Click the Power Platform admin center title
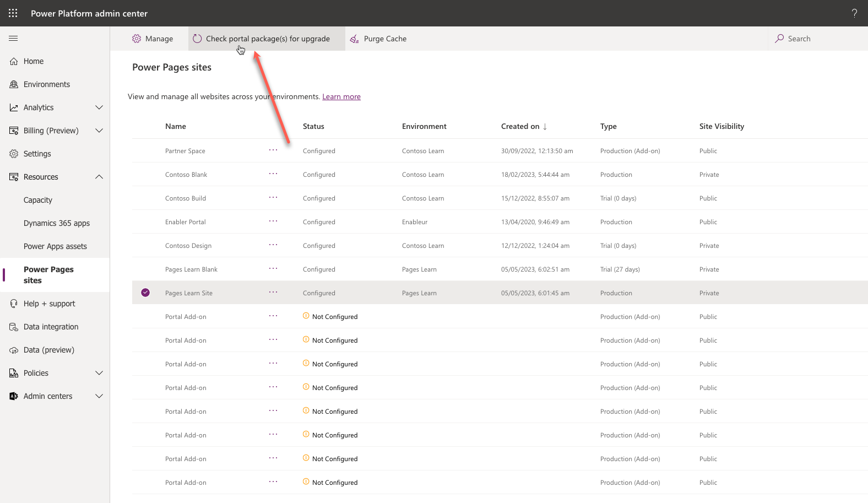This screenshot has width=868, height=503. click(x=89, y=13)
